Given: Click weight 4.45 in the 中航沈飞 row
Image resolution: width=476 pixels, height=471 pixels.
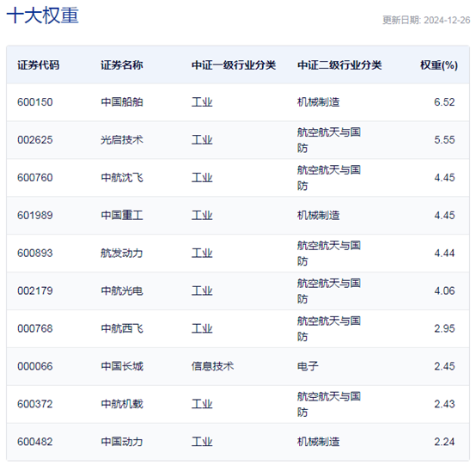Looking at the screenshot, I should [444, 177].
